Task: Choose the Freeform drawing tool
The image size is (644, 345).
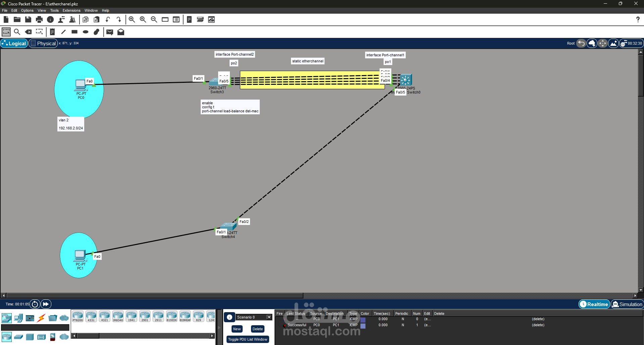Action: (97, 32)
